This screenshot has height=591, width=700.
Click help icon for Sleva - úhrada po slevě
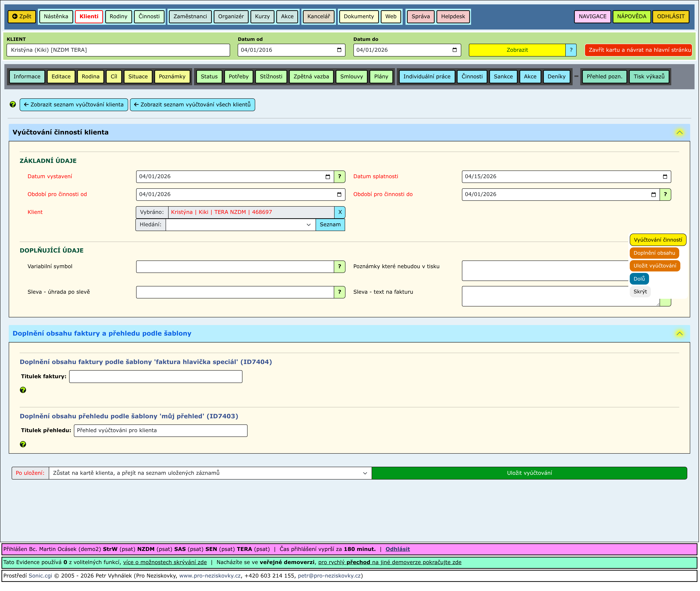pos(339,292)
